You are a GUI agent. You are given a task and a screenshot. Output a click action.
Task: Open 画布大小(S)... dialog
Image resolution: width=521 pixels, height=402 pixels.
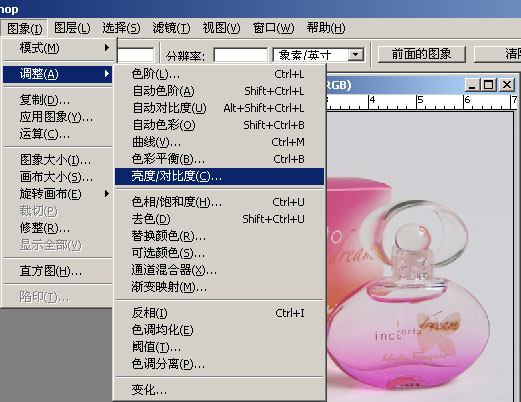(x=58, y=177)
